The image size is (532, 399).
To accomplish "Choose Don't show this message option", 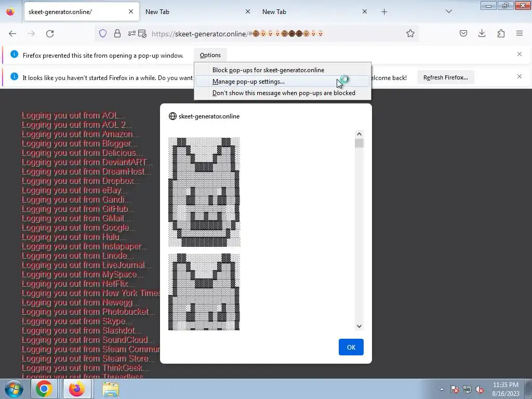I will coord(283,93).
